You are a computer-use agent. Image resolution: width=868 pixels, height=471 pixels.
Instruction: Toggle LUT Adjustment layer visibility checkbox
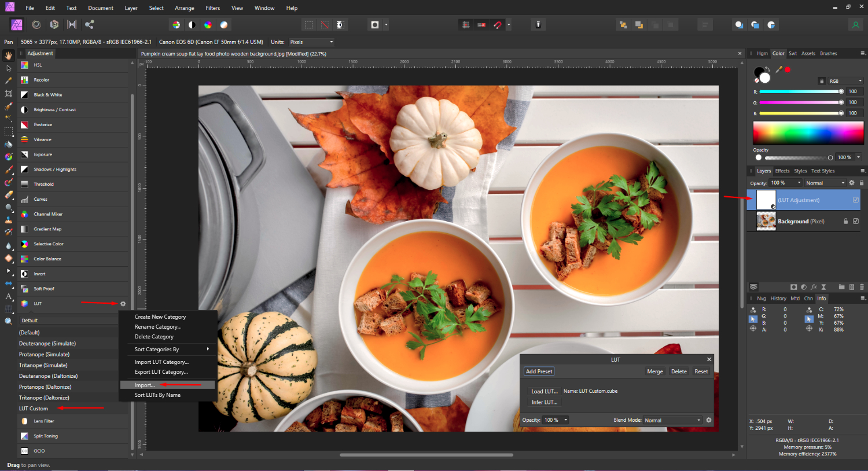(x=856, y=200)
